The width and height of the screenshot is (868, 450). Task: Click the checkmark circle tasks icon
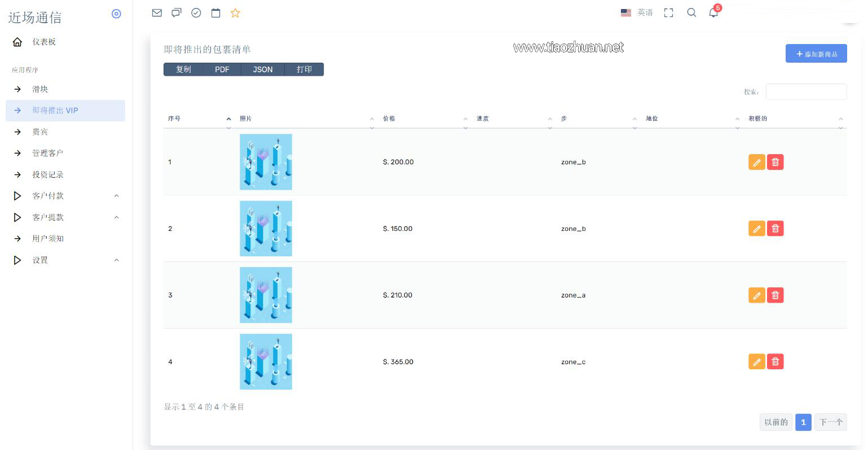point(196,12)
